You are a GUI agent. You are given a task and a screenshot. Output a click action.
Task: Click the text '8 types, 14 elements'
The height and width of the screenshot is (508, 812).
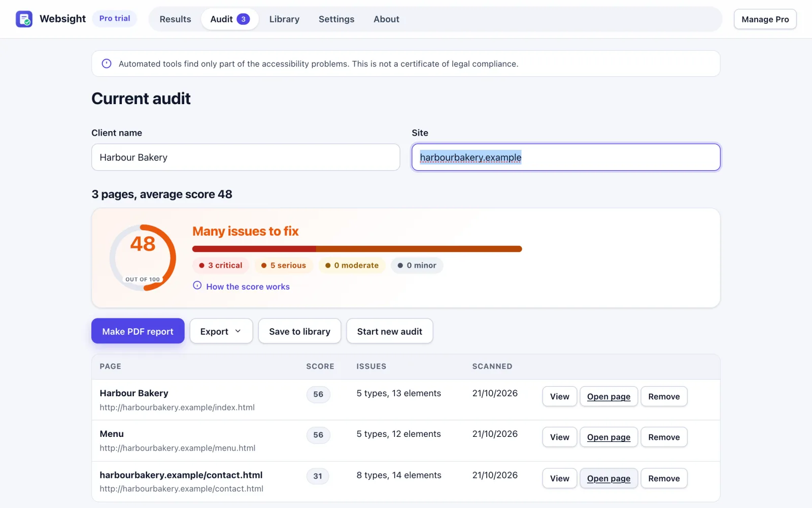tap(399, 475)
